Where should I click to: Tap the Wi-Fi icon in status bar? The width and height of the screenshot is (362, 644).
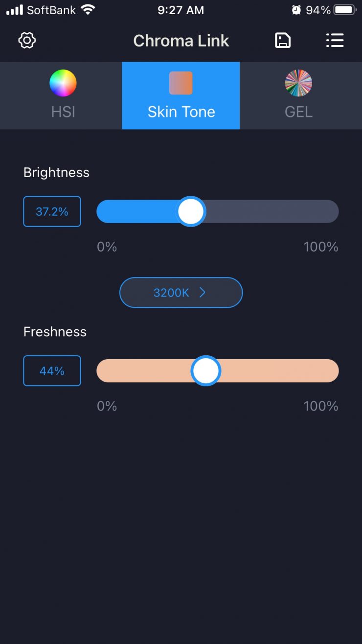(x=89, y=10)
